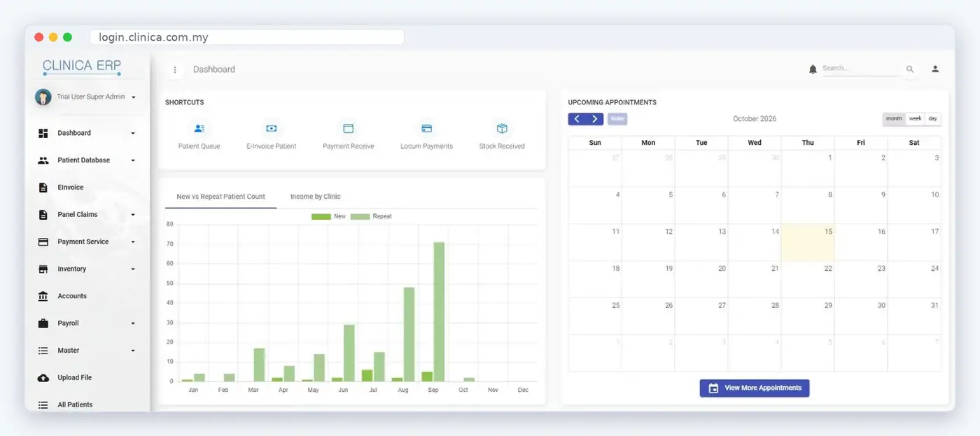Click the Thu column header
Image resolution: width=980 pixels, height=436 pixels.
coord(808,143)
